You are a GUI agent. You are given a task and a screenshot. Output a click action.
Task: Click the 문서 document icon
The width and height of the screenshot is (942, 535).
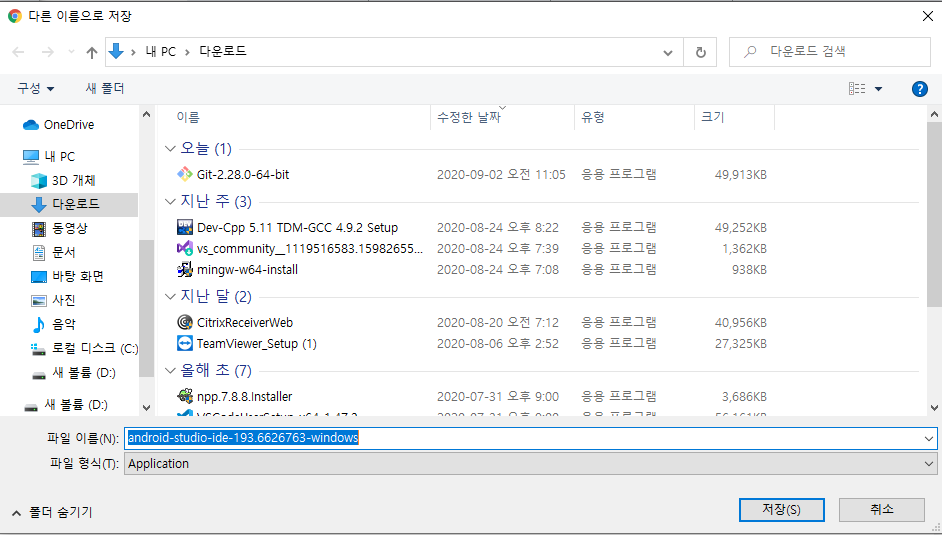pyautogui.click(x=39, y=252)
